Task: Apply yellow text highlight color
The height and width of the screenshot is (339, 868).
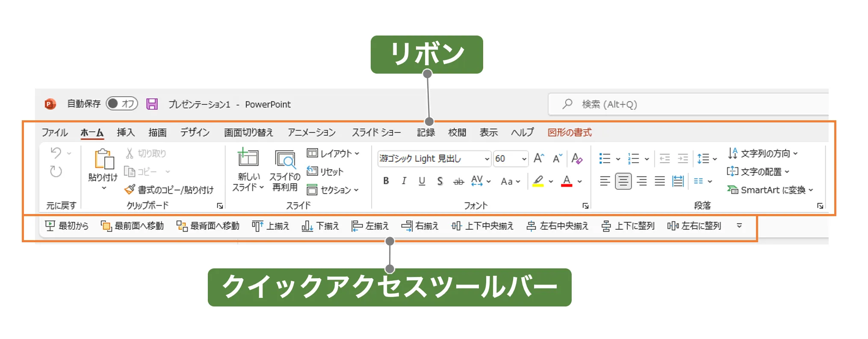Action: pos(538,181)
